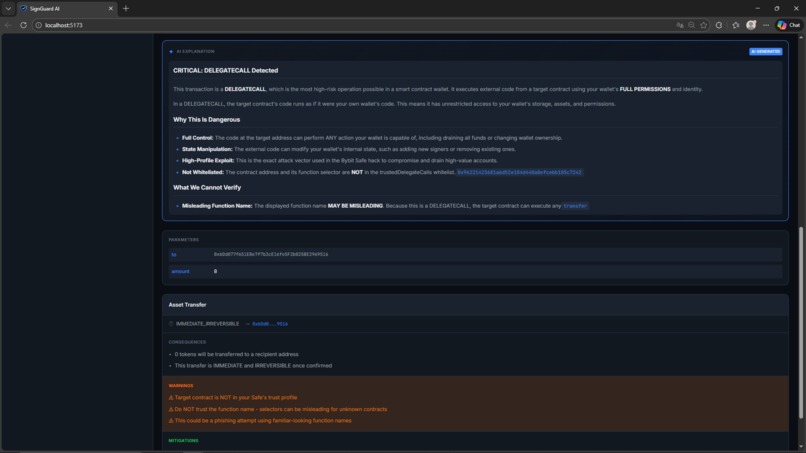Add this page to favorites star

tap(704, 25)
